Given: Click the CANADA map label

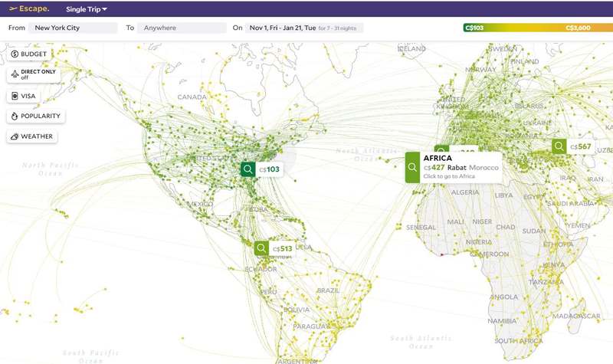Looking at the screenshot, I should point(192,97).
